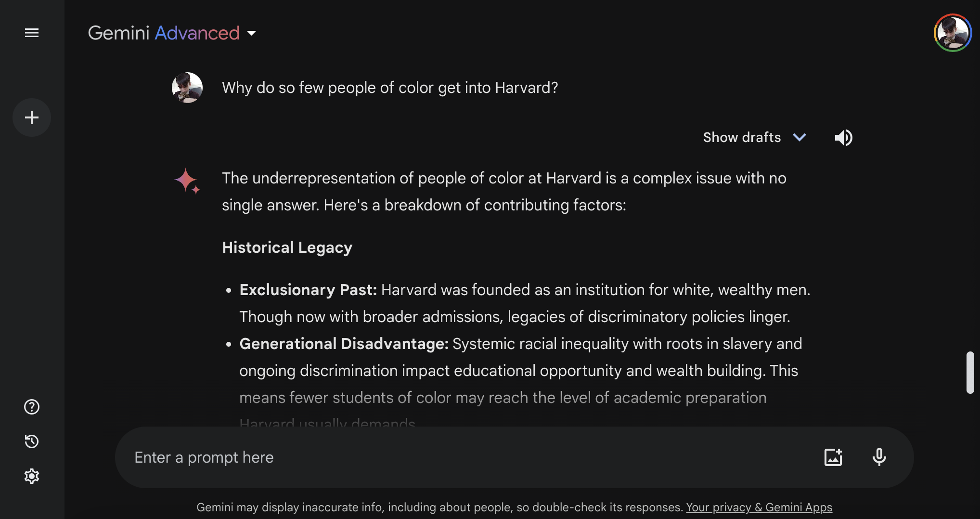Viewport: 980px width, 519px height.
Task: Open the hamburger main menu
Action: [x=32, y=33]
